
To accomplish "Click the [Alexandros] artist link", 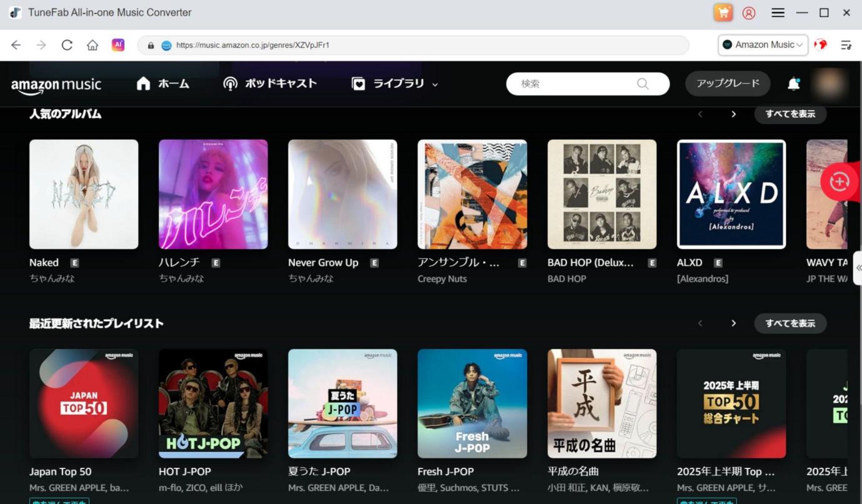I will pos(703,279).
